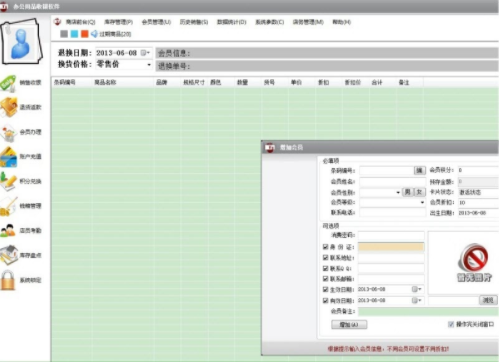This screenshot has width=502, height=363.
Task: Open 销售收银 sales cashier from the sidebar
Action: (9, 83)
